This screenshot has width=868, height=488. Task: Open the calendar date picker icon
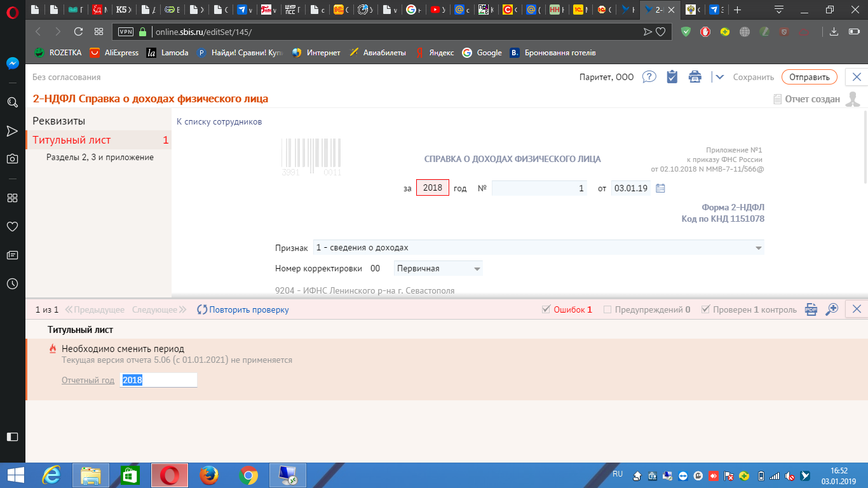660,188
